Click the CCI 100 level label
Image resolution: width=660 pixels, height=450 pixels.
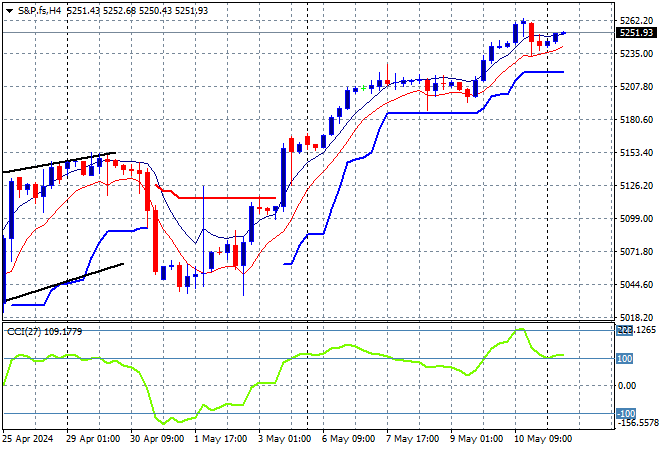coord(625,358)
